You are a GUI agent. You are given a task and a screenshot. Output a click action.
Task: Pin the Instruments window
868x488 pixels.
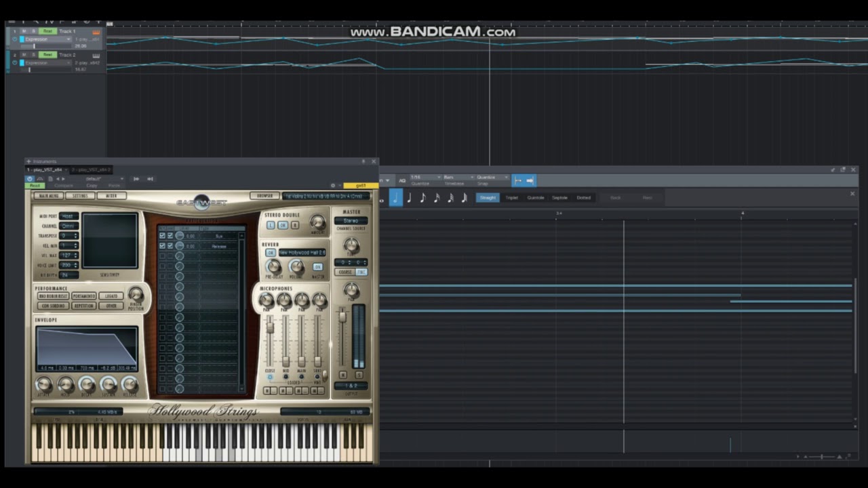[x=363, y=161]
